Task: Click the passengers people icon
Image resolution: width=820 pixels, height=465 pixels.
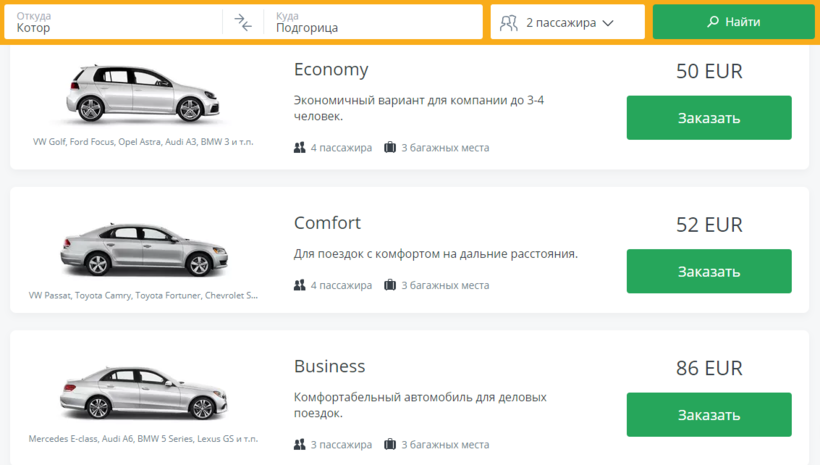Action: tap(508, 22)
